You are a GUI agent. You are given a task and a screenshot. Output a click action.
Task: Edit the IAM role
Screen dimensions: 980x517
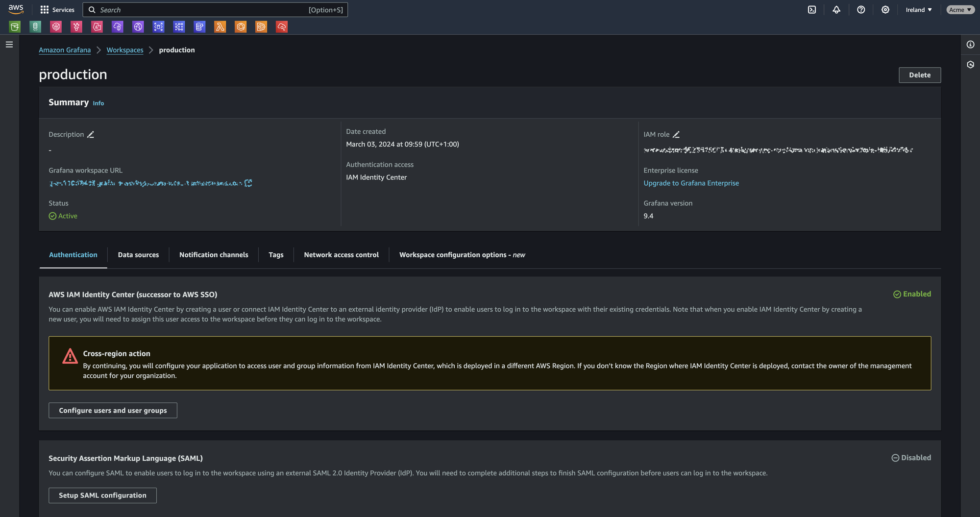[x=676, y=134]
